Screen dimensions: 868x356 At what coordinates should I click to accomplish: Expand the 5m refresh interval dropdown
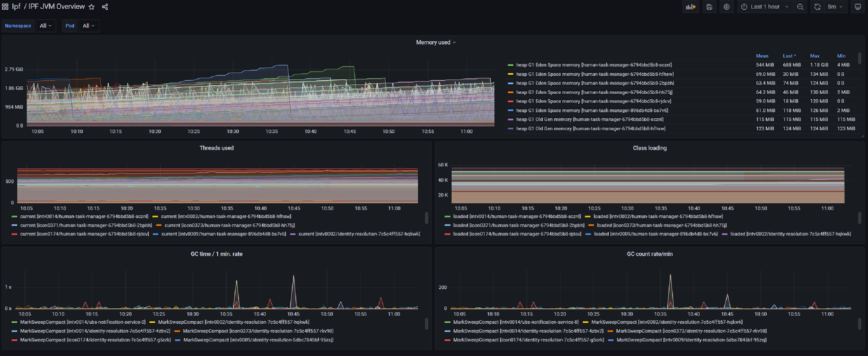[x=835, y=7]
